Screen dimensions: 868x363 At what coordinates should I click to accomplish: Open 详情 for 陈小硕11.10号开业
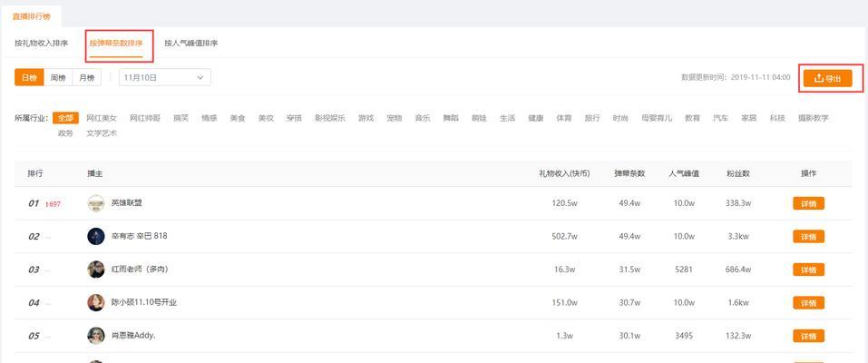(809, 302)
